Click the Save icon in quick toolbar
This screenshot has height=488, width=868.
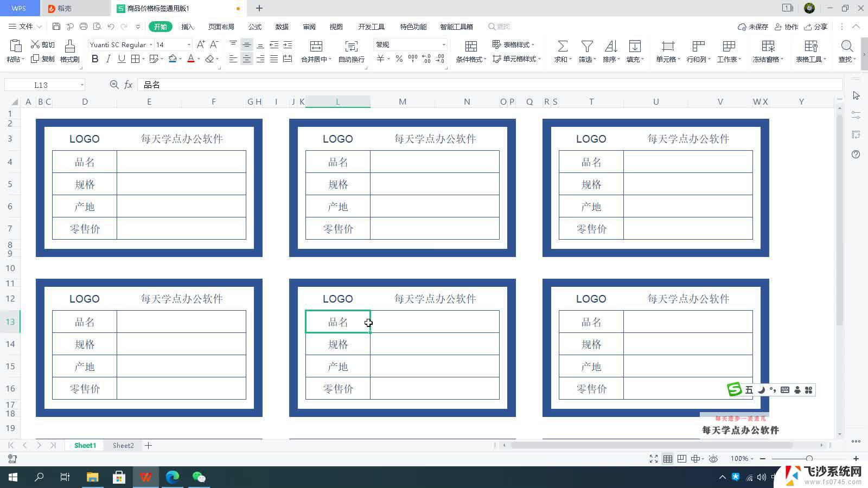point(56,26)
